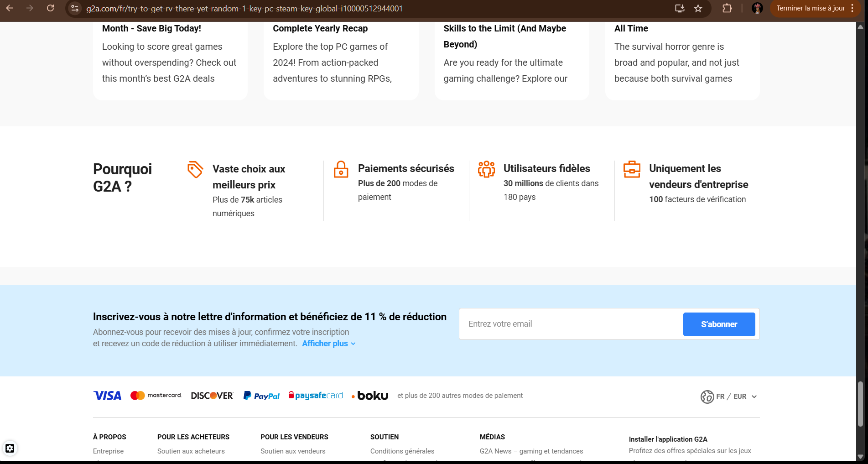Open 'Conditions générales' footer link
This screenshot has height=464, width=868.
[402, 451]
